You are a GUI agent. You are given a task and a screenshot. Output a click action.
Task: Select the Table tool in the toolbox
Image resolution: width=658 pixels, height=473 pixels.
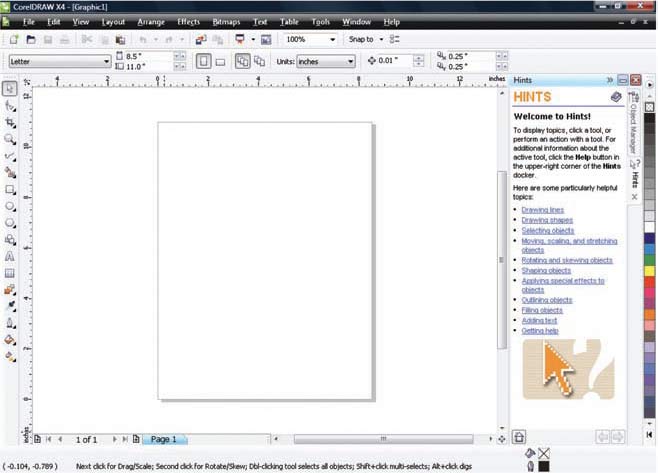(x=10, y=272)
